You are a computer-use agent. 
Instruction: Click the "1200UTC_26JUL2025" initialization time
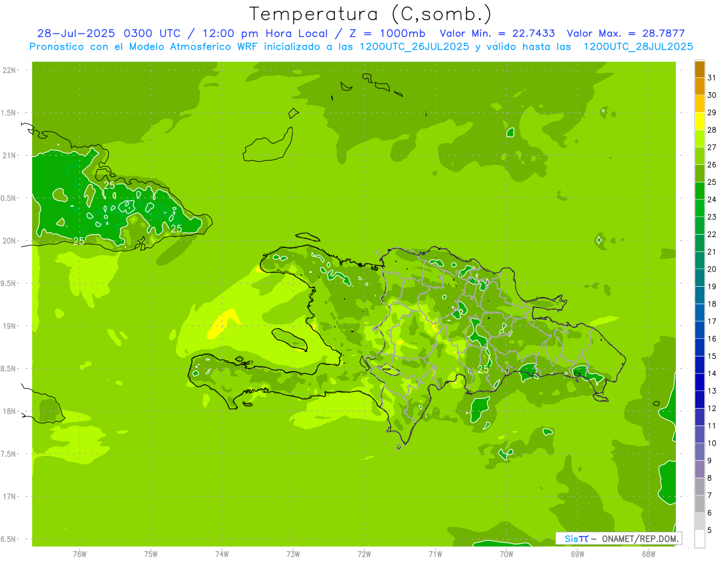(415, 47)
